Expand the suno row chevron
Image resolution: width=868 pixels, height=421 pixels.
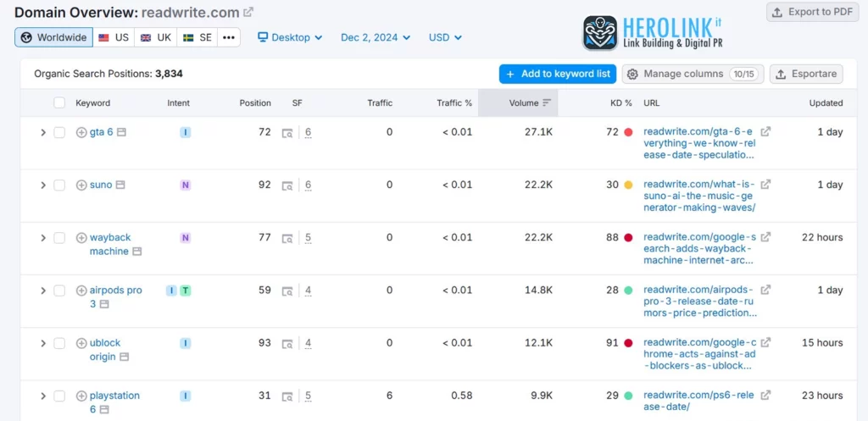[x=42, y=185]
